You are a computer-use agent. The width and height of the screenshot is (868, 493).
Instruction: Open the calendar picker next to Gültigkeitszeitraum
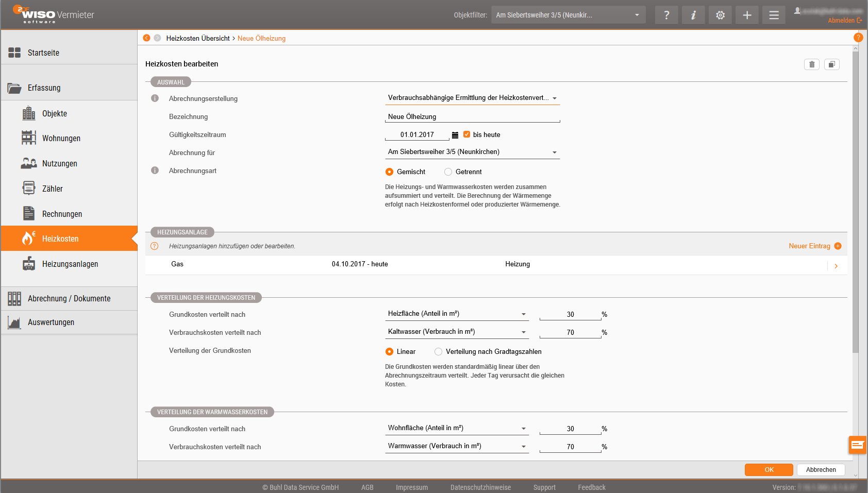point(455,134)
